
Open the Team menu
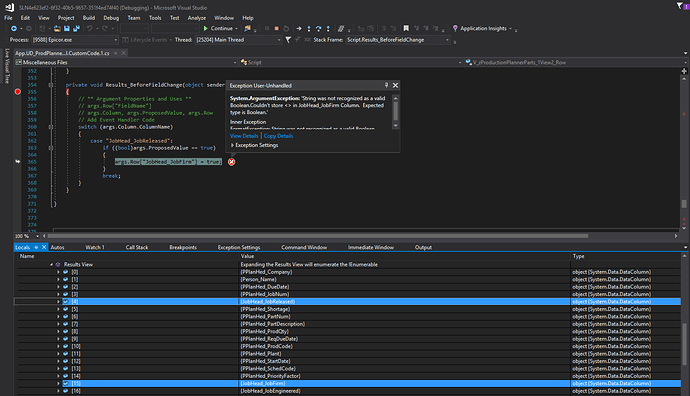coord(134,18)
